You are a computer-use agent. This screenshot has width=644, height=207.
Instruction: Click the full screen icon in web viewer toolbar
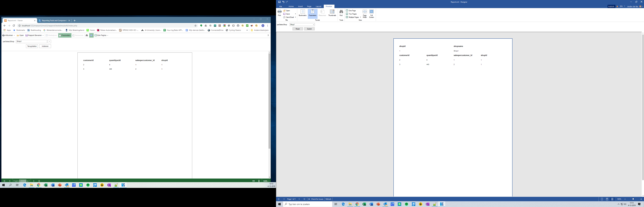tap(92, 35)
